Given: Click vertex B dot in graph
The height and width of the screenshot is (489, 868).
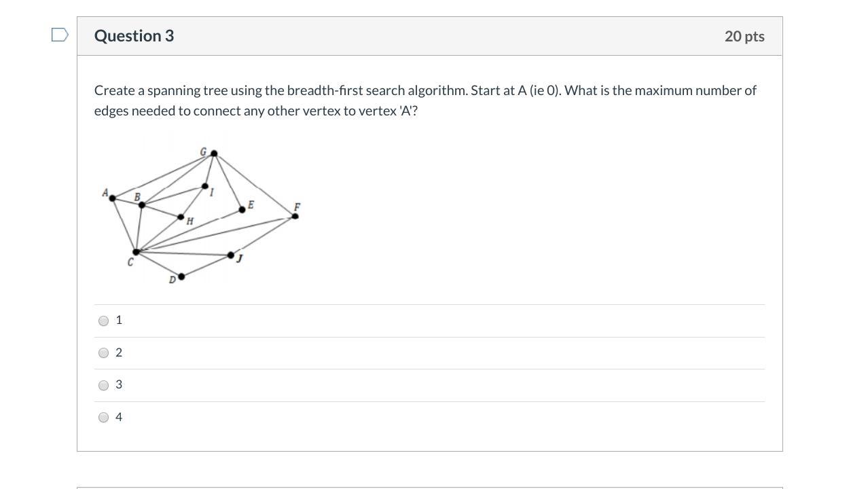Looking at the screenshot, I should 141,204.
